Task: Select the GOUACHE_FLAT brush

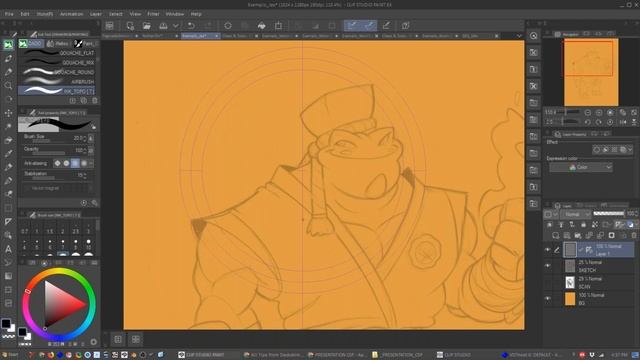Action: pyautogui.click(x=58, y=53)
